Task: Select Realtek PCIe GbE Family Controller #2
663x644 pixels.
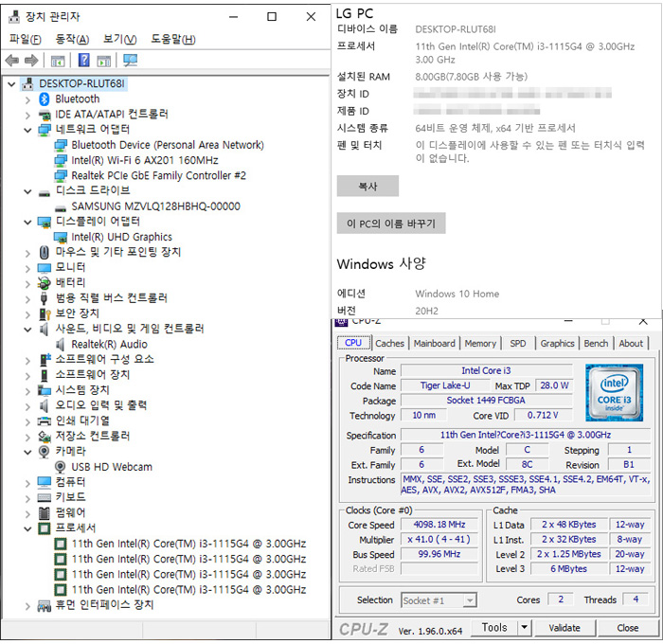Action: click(x=158, y=175)
